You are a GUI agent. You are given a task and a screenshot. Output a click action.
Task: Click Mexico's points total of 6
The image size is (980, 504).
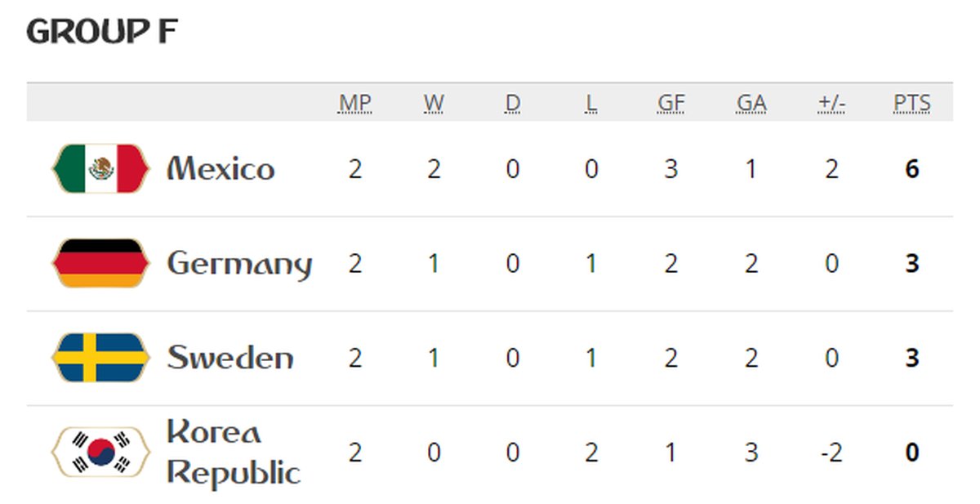(x=912, y=169)
